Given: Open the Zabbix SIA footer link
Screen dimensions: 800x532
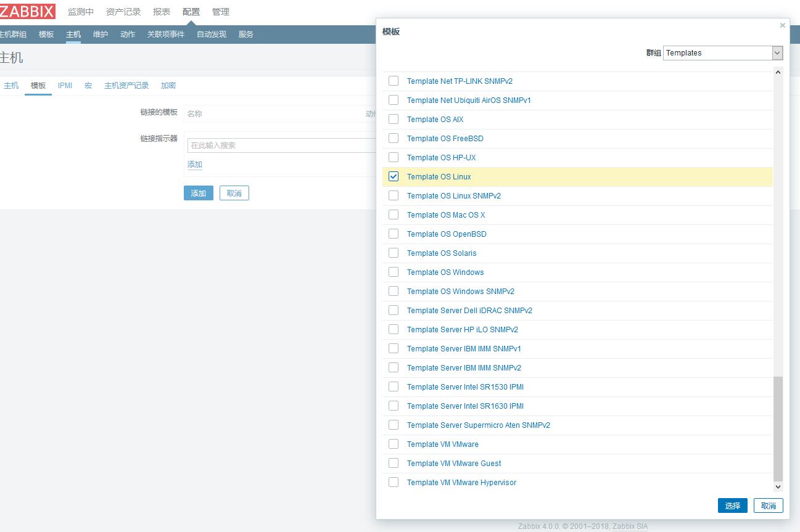Looking at the screenshot, I should (x=629, y=526).
